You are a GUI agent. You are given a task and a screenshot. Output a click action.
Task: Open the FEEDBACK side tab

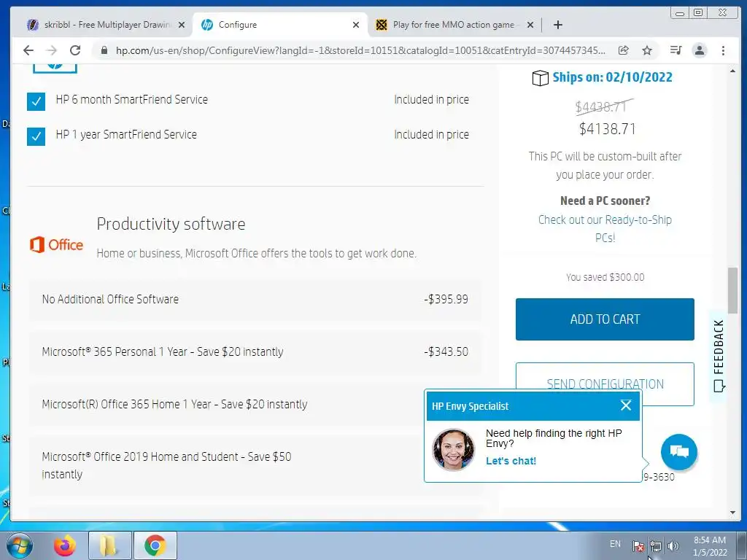click(719, 355)
